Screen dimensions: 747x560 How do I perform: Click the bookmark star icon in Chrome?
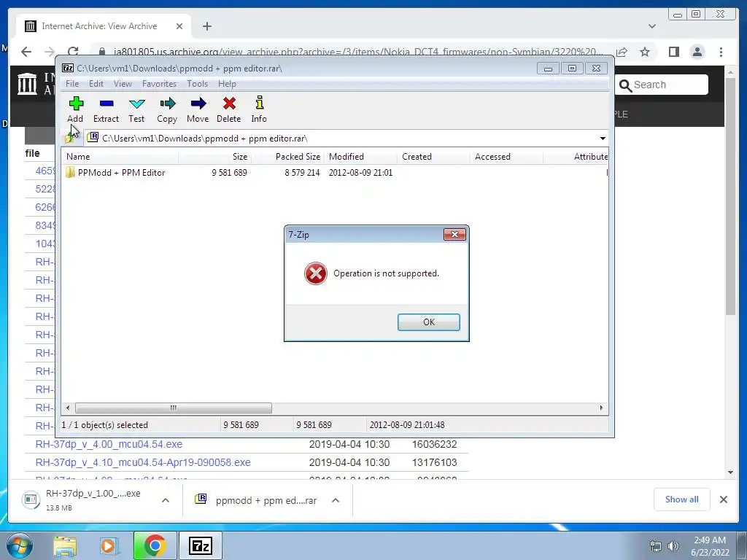[645, 52]
